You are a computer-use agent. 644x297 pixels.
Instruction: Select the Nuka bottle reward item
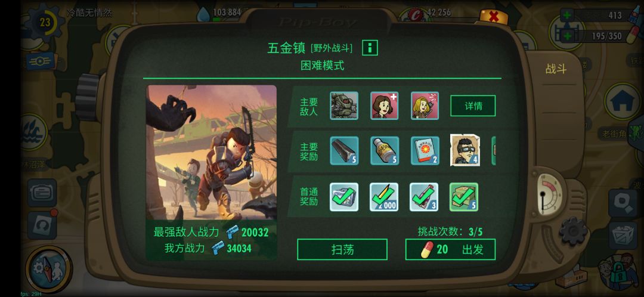click(385, 151)
